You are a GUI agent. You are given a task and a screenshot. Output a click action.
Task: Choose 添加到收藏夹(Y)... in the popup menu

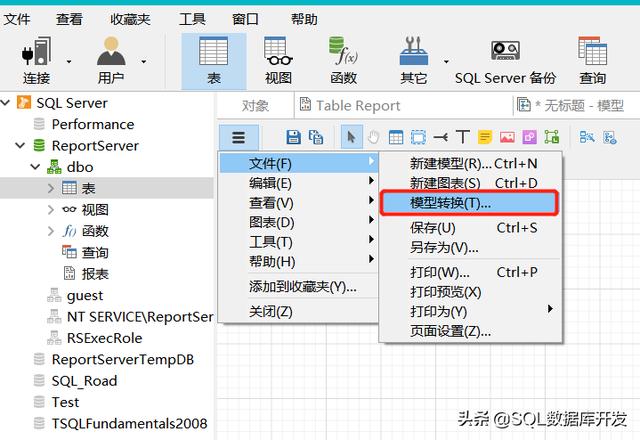(299, 287)
